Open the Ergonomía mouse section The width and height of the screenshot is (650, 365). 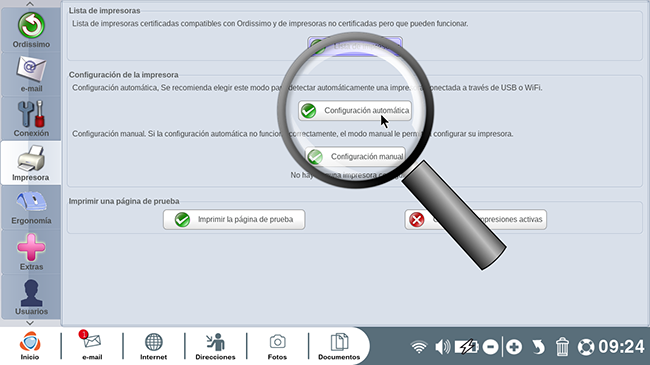pyautogui.click(x=31, y=207)
